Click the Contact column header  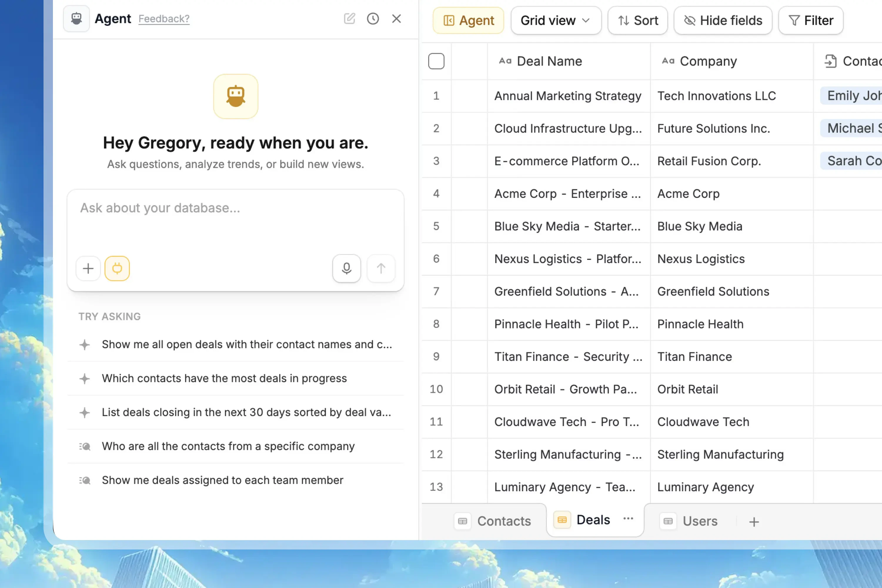point(848,61)
